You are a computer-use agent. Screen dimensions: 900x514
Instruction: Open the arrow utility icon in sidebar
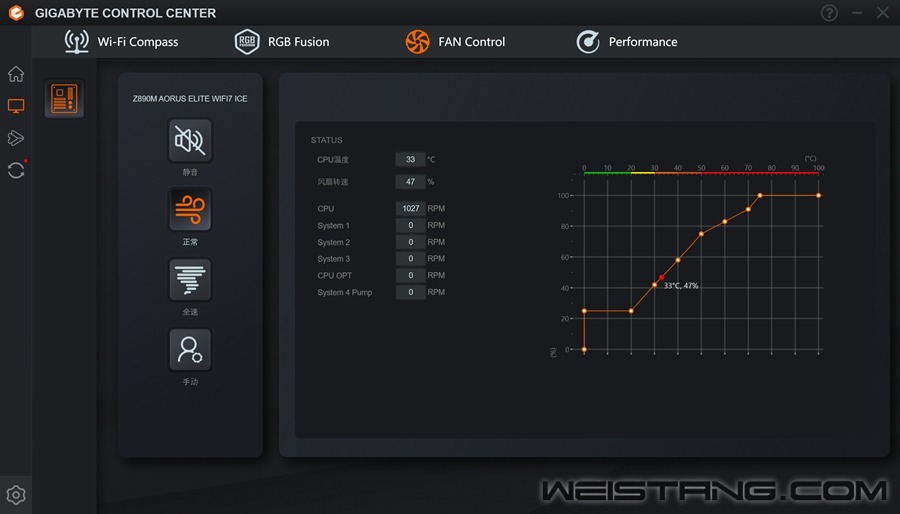click(x=16, y=138)
